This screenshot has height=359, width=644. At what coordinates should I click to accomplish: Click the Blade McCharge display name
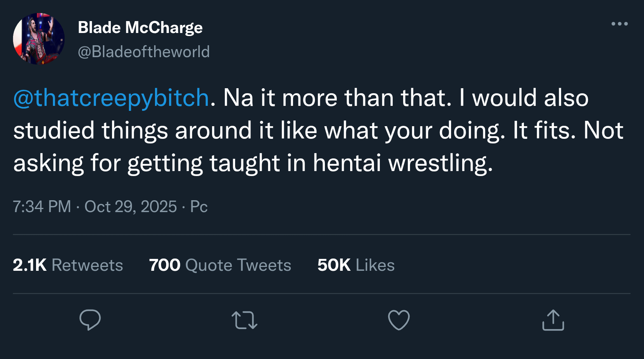click(140, 28)
